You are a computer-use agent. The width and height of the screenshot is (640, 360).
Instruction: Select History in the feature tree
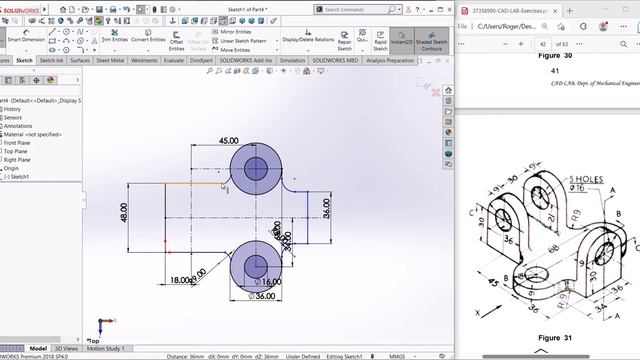click(12, 109)
